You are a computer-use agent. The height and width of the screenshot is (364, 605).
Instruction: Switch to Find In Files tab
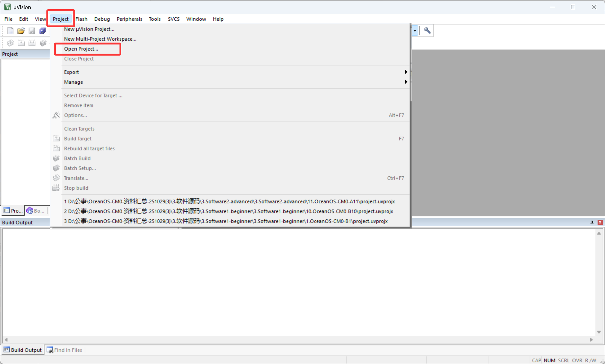click(x=64, y=350)
